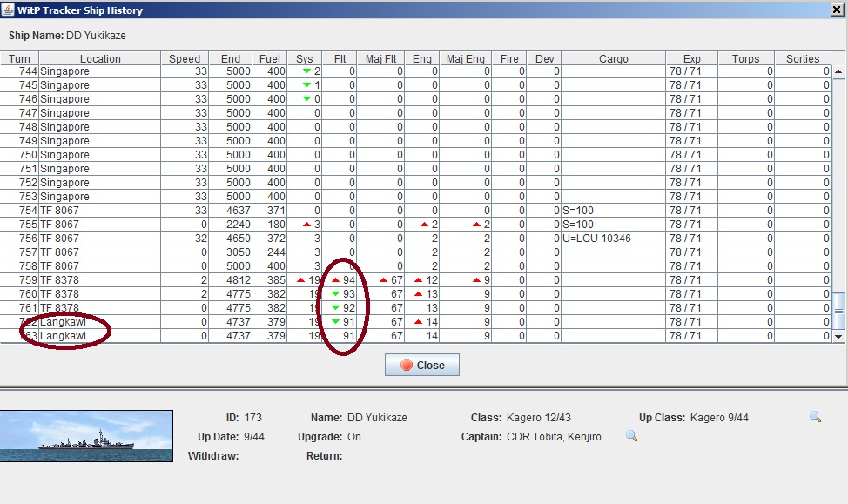848x504 pixels.
Task: Sort by the Exp column header
Action: (691, 58)
